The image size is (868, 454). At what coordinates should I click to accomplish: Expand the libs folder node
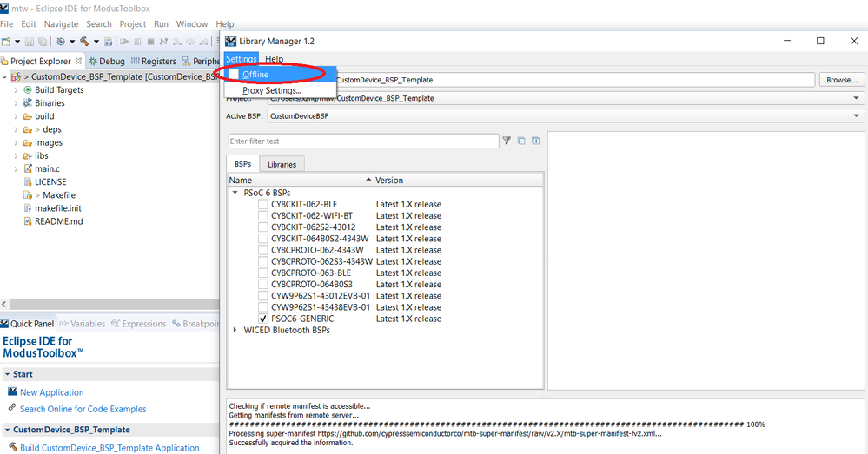[x=16, y=156]
